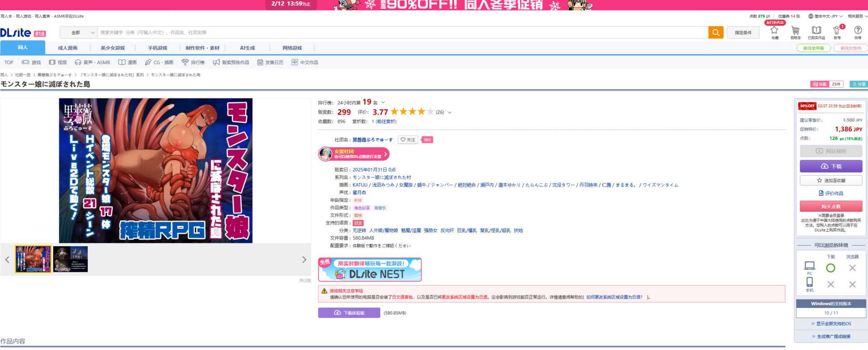The image size is (868, 350).
Task: Click the TOP sub-navigation link
Action: 9,62
